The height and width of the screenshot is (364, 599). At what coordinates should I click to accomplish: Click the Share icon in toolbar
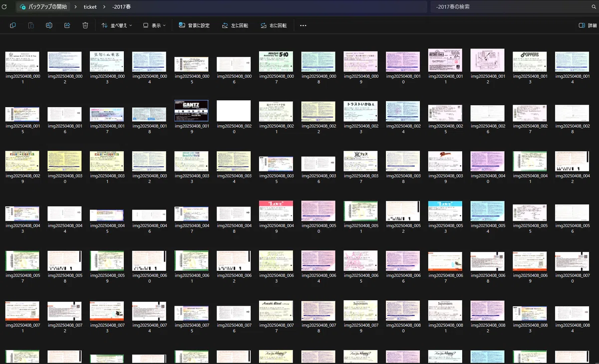coord(67,25)
